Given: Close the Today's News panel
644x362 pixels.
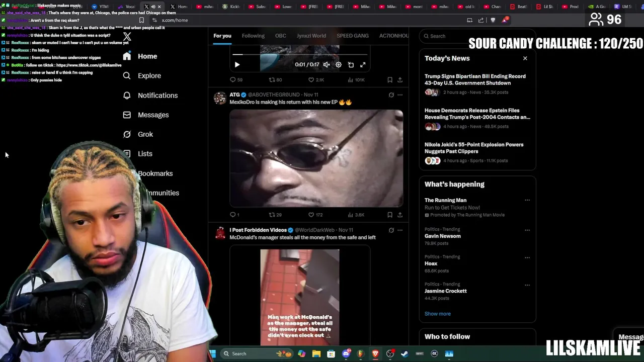Looking at the screenshot, I should pos(525,58).
